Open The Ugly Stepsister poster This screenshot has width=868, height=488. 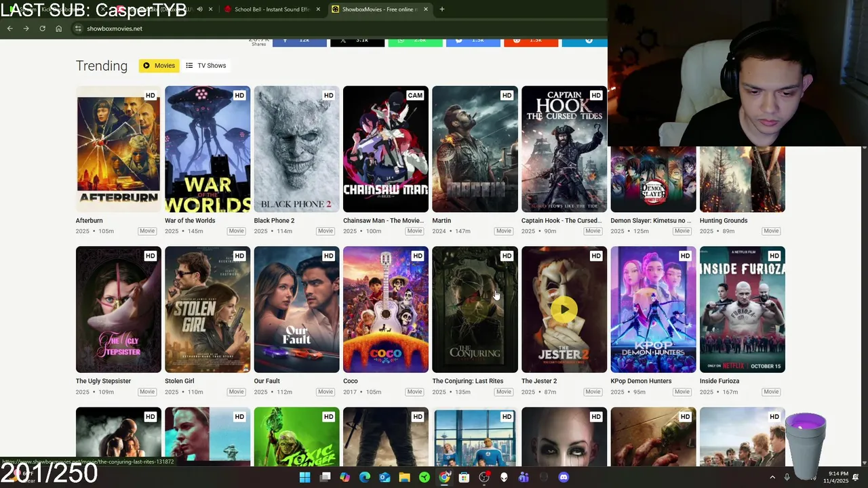click(x=119, y=310)
